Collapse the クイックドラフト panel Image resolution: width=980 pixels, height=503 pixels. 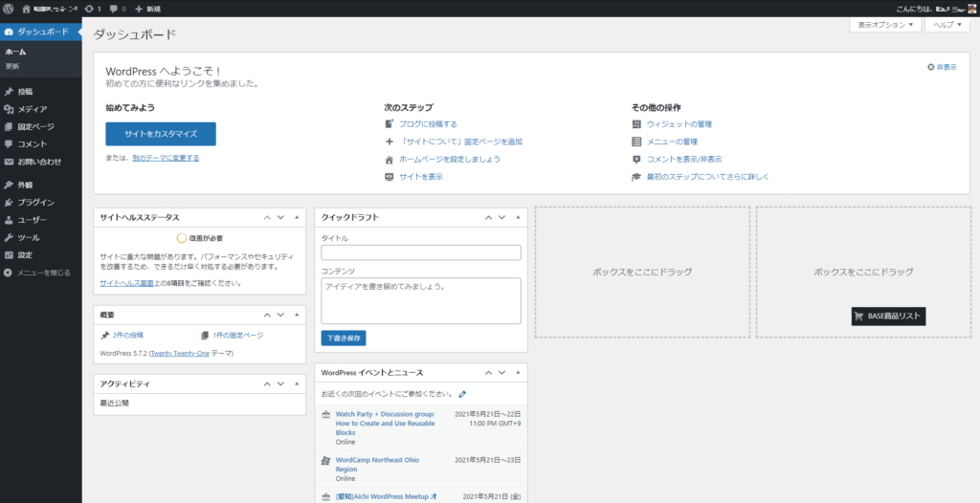tap(518, 217)
